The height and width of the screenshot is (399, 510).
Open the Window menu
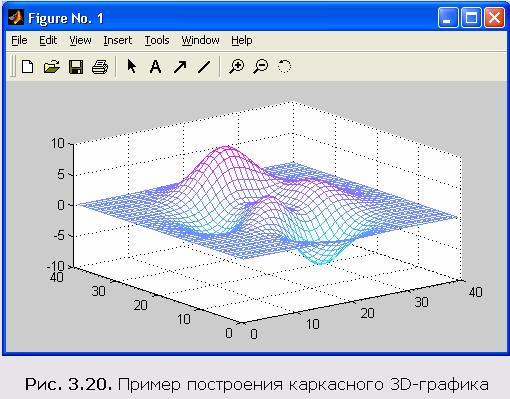201,40
